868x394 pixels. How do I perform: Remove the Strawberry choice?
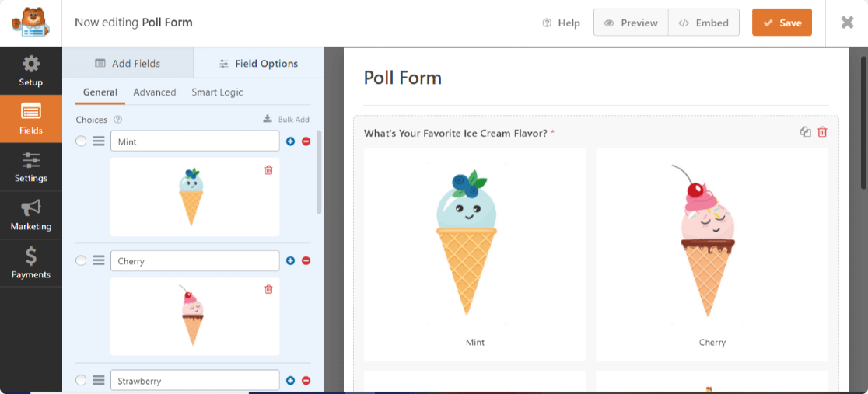(x=306, y=381)
